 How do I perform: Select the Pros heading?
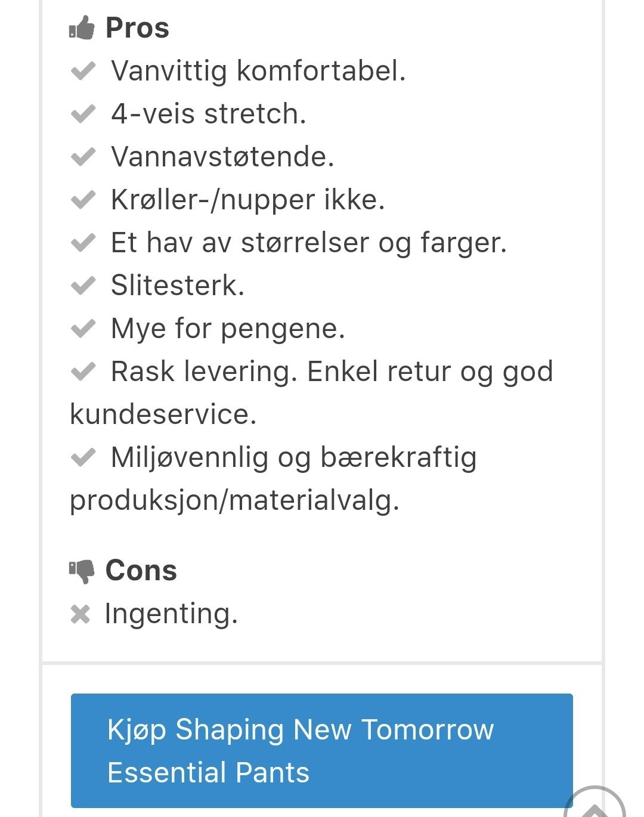pyautogui.click(x=137, y=28)
